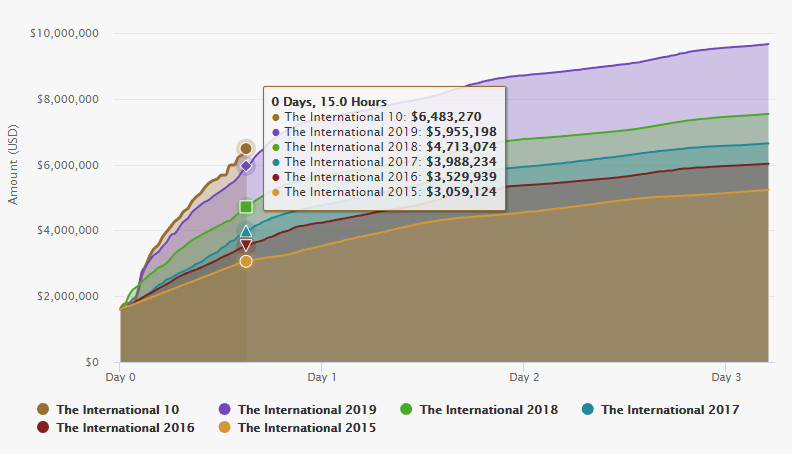
Task: Toggle The International 2018 legend entry
Action: click(479, 410)
